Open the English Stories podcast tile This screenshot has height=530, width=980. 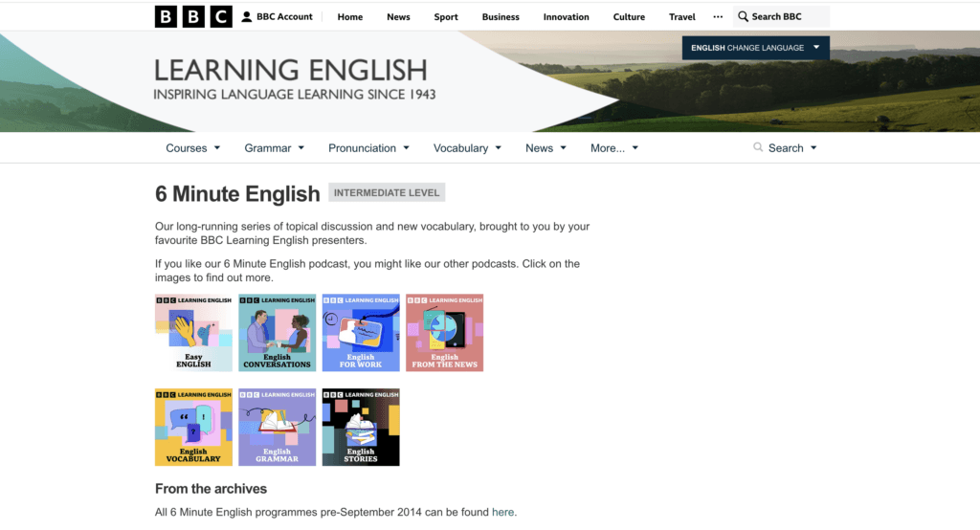tap(361, 427)
